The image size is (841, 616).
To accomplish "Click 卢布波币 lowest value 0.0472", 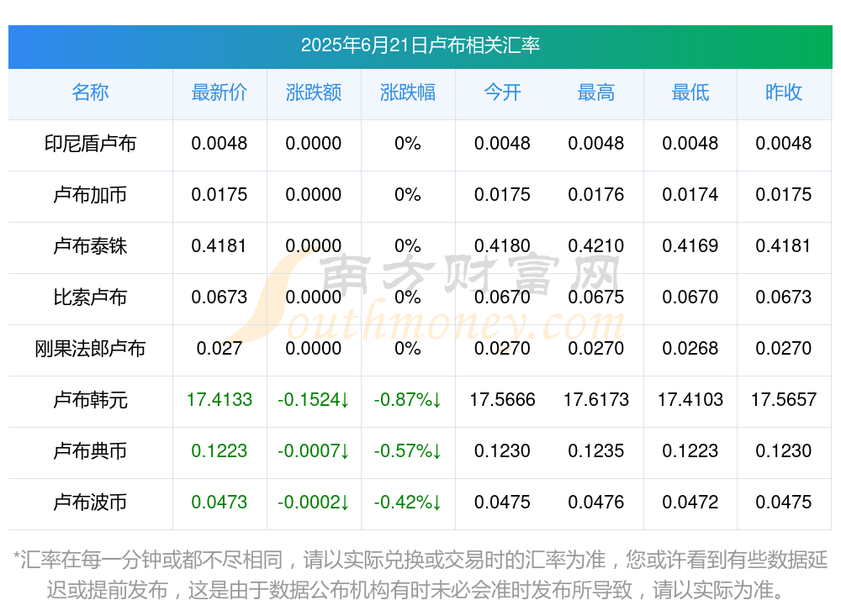I will (x=690, y=503).
